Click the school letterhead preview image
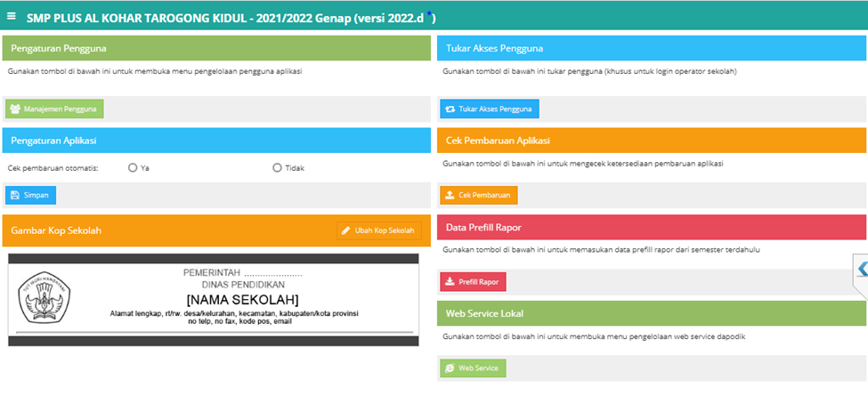 [214, 299]
